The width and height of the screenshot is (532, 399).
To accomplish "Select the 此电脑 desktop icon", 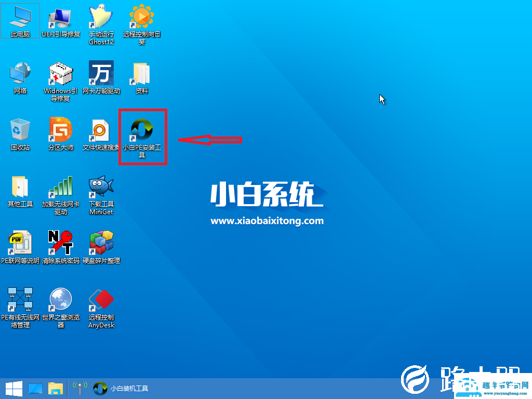I will pyautogui.click(x=20, y=21).
